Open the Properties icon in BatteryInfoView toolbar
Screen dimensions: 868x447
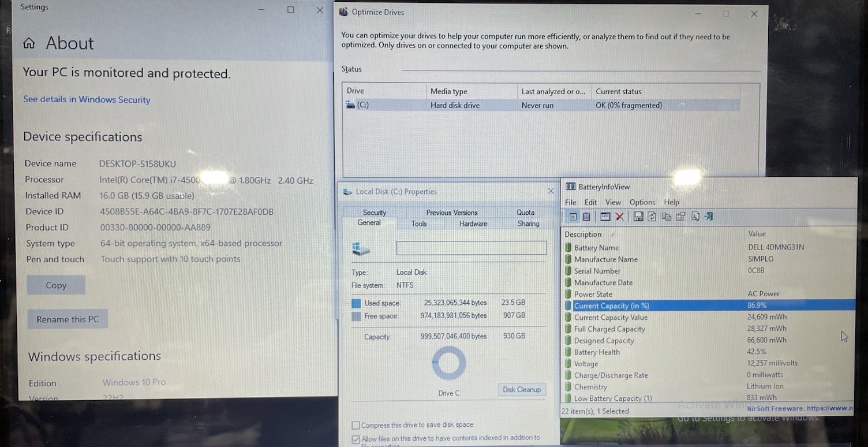click(x=680, y=217)
